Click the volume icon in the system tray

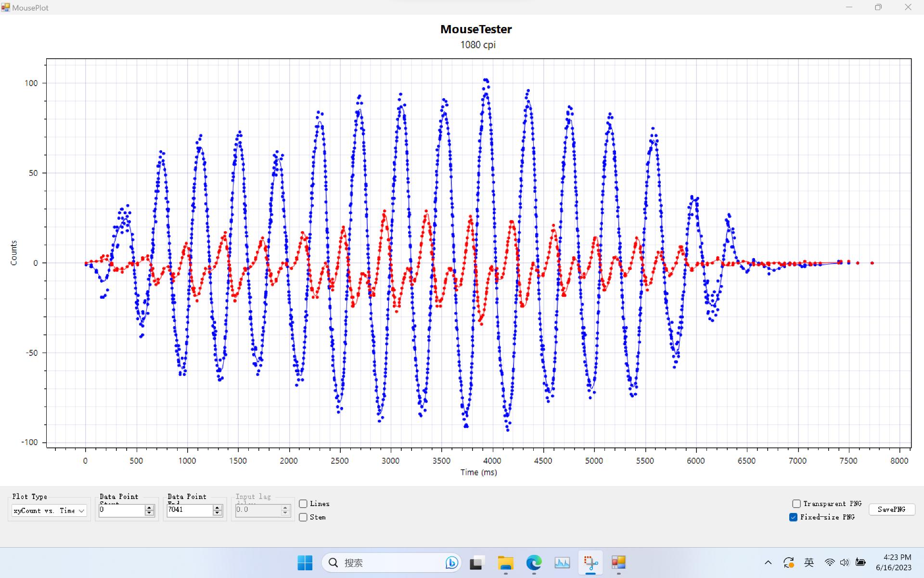coord(845,563)
